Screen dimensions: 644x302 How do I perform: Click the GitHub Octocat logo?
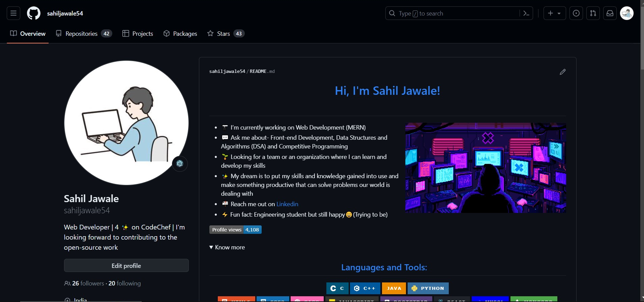point(34,13)
